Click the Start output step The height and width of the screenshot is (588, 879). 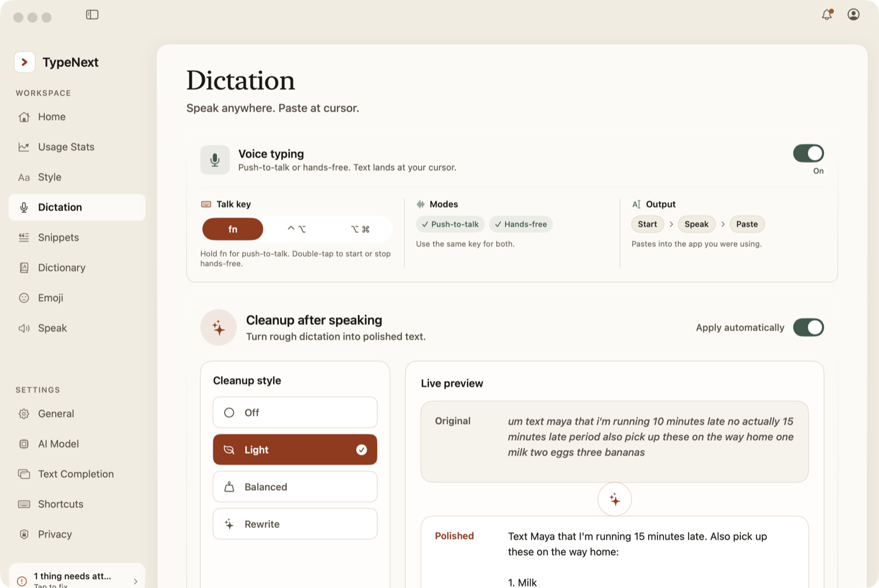(x=648, y=224)
